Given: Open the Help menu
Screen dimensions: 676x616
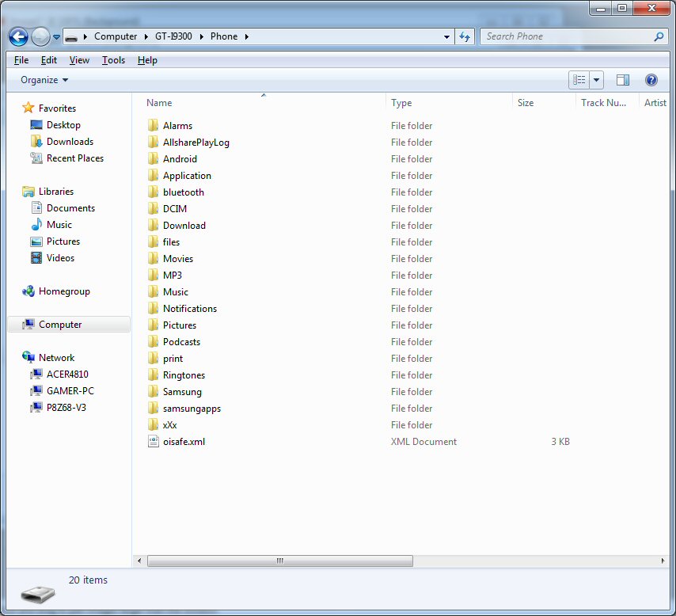Looking at the screenshot, I should [147, 60].
